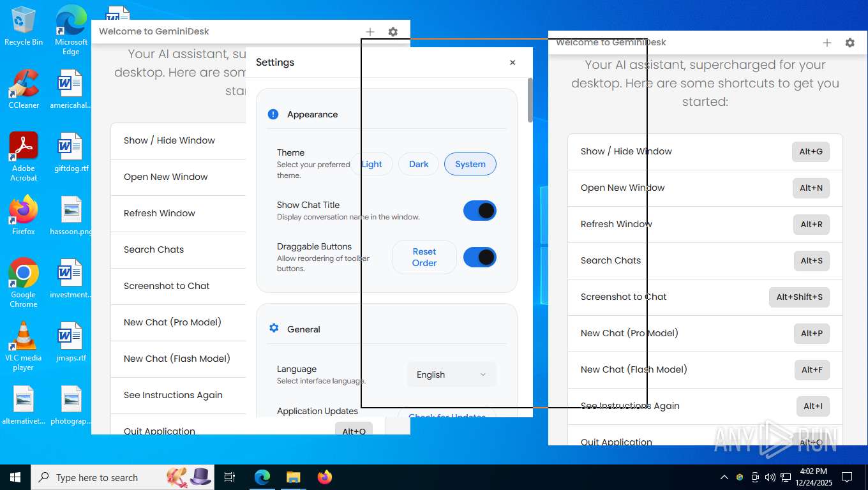Click the Alt+F shortcut badge
The width and height of the screenshot is (868, 490).
[x=812, y=370]
